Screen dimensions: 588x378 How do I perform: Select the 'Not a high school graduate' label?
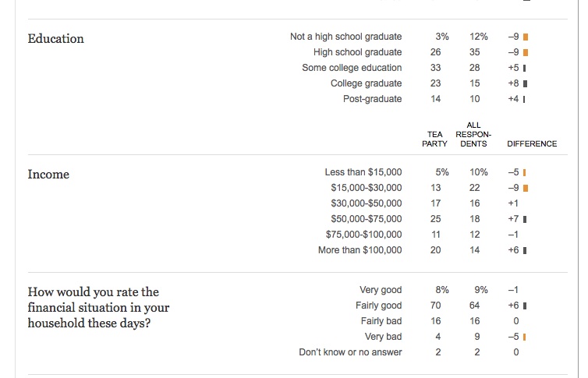(345, 37)
